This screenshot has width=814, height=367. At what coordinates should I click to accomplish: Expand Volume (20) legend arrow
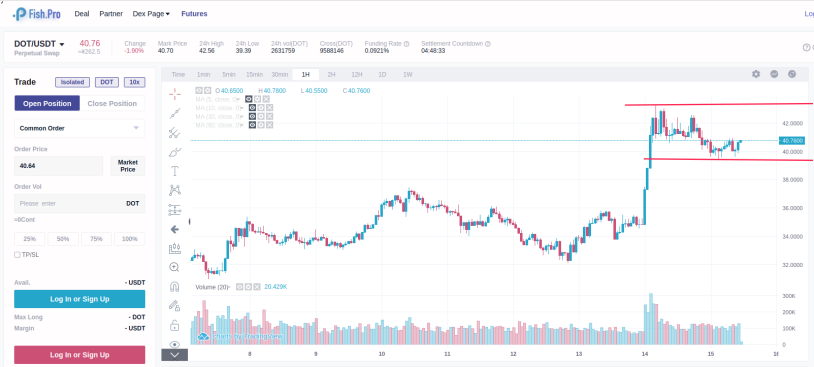(229, 287)
